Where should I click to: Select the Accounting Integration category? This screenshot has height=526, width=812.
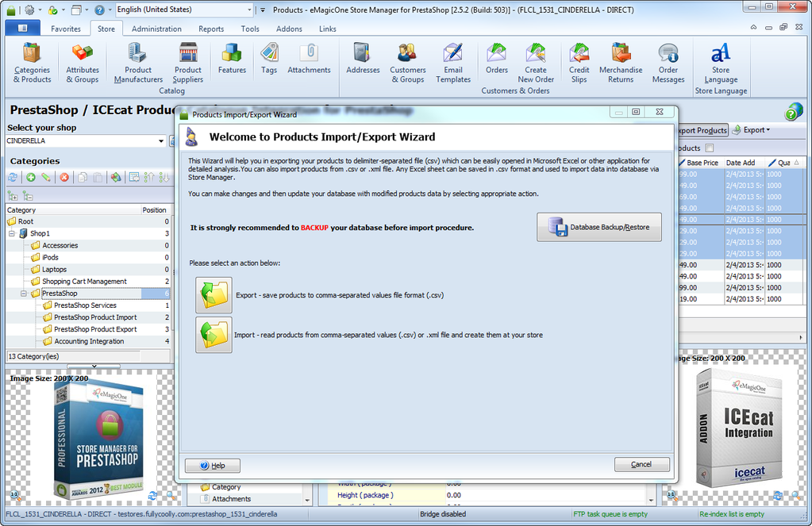click(89, 341)
